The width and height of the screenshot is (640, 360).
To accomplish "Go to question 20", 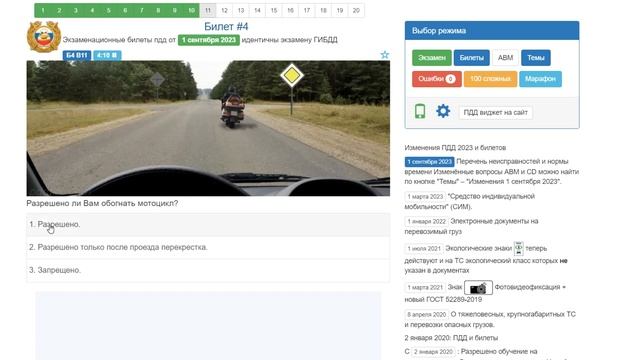I will (356, 11).
